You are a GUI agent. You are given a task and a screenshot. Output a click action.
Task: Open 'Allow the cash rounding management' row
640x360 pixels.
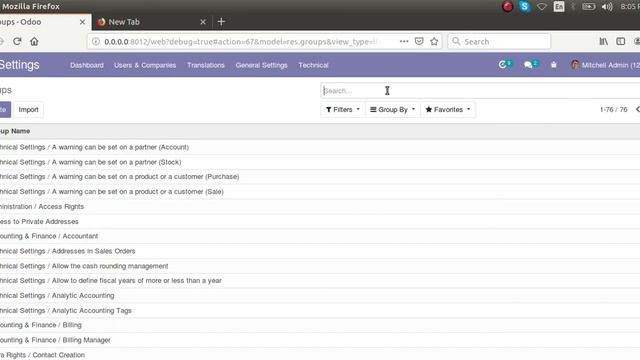click(x=320, y=266)
